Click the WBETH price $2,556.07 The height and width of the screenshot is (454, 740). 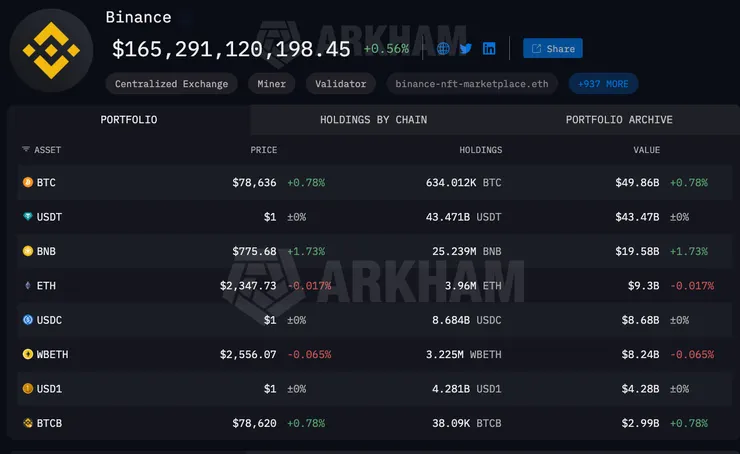(248, 354)
